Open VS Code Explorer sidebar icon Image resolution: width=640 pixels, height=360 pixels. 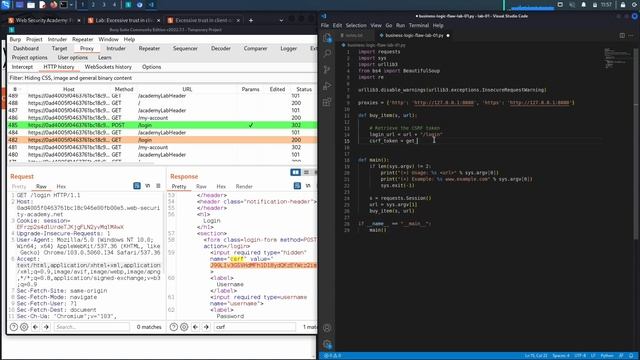(327, 38)
